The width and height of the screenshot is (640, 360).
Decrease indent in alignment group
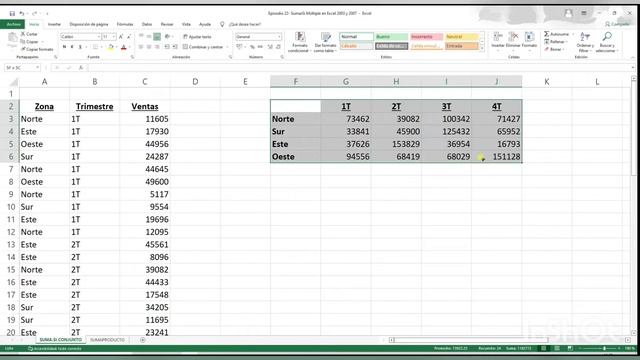(x=167, y=47)
